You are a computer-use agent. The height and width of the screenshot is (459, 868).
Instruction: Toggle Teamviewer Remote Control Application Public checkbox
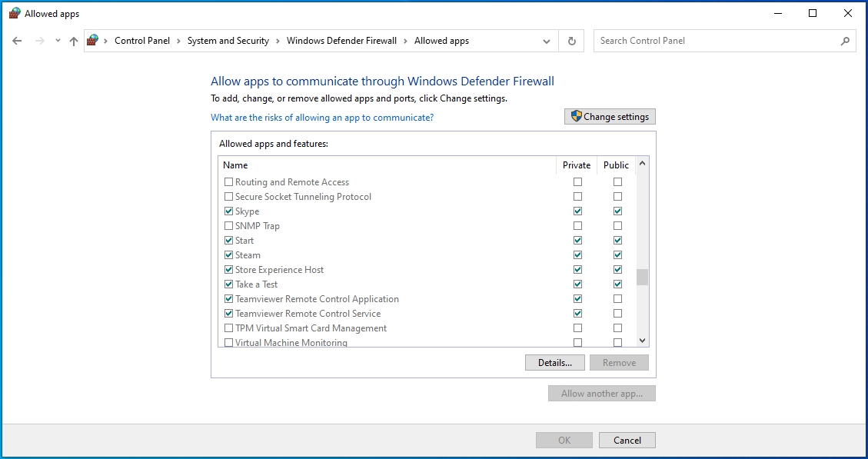(x=618, y=299)
